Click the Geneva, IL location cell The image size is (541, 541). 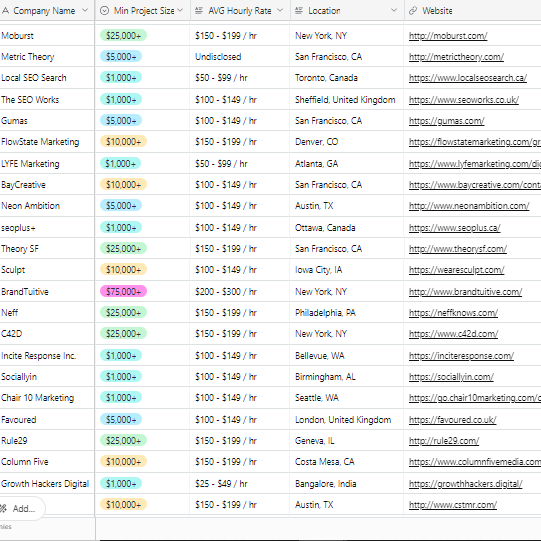(x=347, y=441)
